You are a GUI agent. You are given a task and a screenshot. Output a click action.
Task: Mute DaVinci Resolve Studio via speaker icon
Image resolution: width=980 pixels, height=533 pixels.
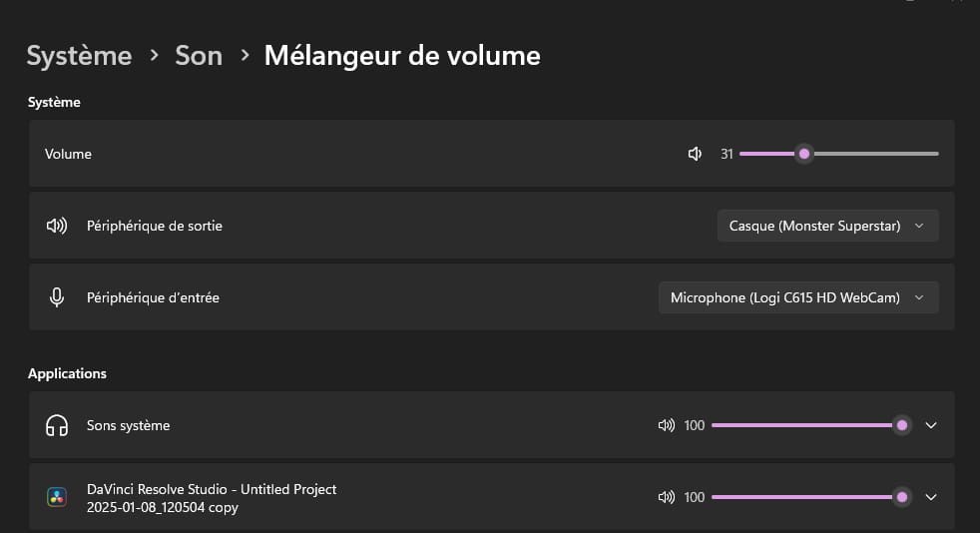pyautogui.click(x=667, y=497)
